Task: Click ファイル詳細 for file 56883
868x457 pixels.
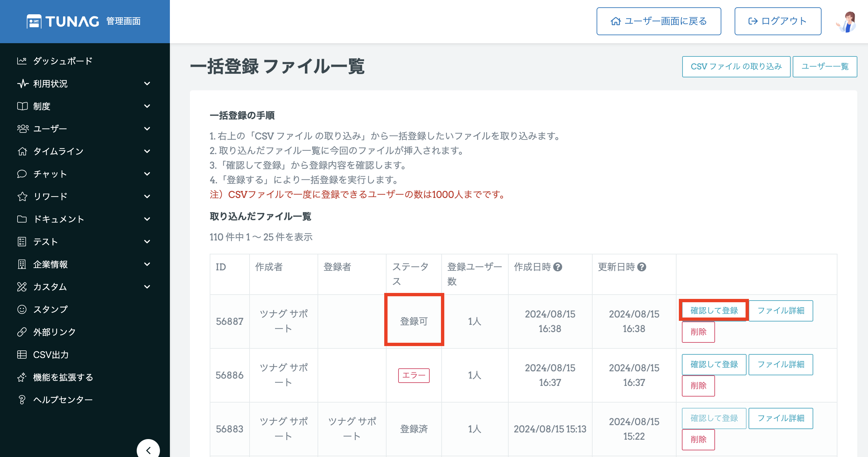Action: tap(781, 418)
